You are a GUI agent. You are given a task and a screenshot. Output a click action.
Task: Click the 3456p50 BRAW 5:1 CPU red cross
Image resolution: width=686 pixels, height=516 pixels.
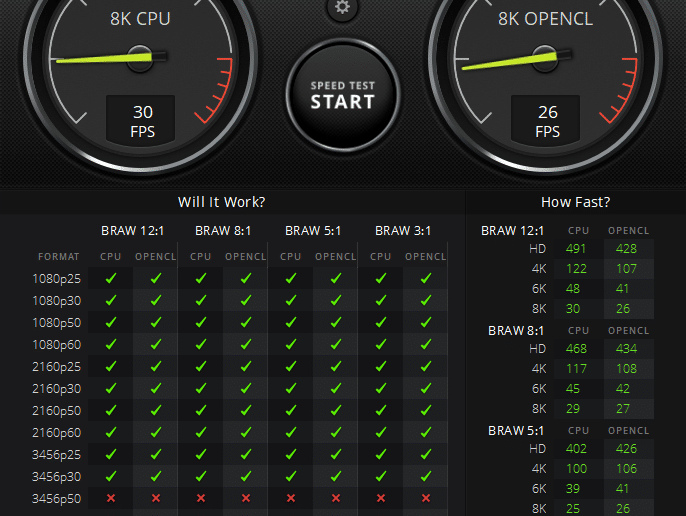(x=291, y=498)
